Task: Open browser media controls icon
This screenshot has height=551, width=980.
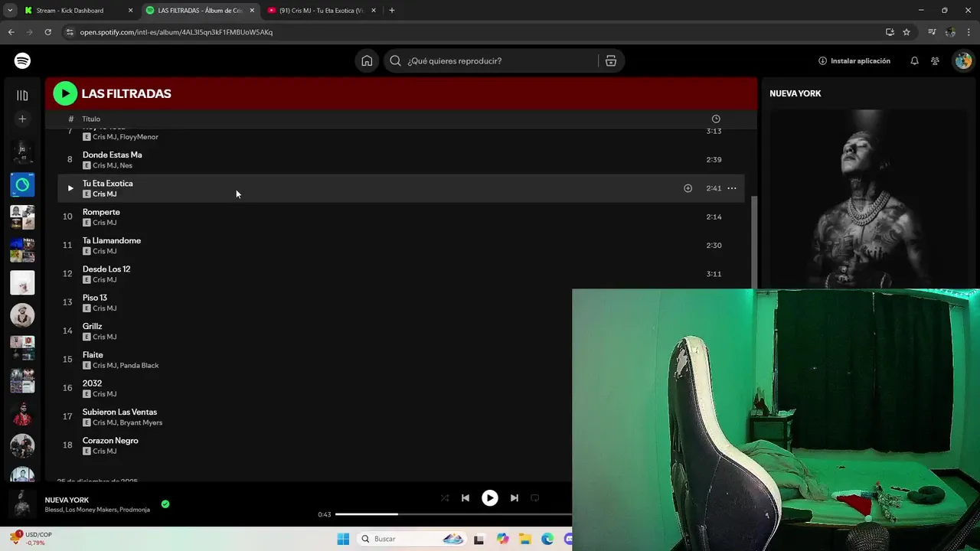Action: [x=932, y=32]
